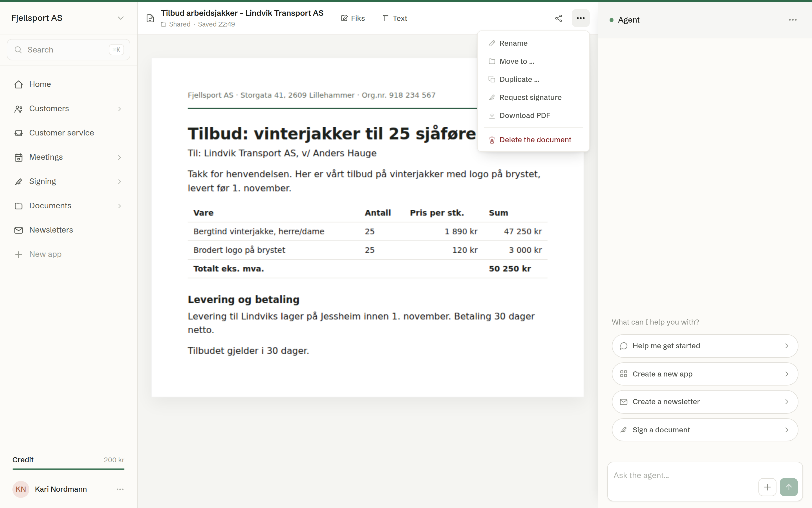Click the search magnifier icon
The width and height of the screenshot is (812, 508).
point(18,50)
